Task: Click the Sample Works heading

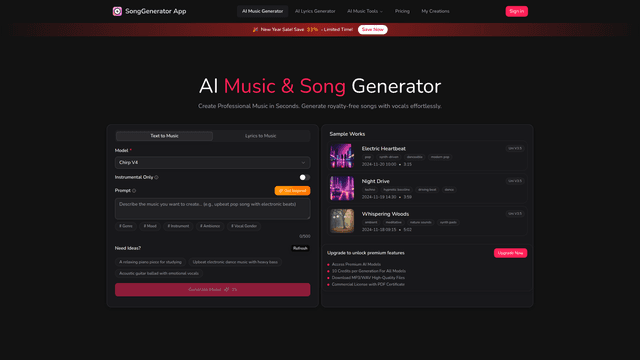Action: tap(347, 134)
